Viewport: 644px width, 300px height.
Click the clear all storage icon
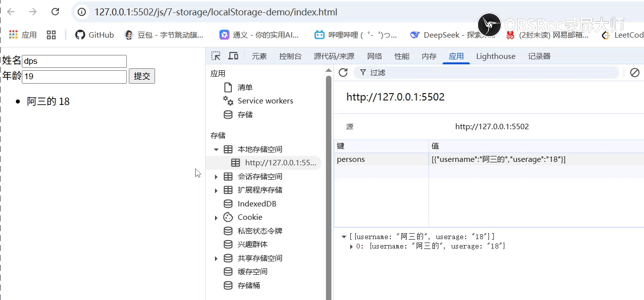pyautogui.click(x=635, y=73)
